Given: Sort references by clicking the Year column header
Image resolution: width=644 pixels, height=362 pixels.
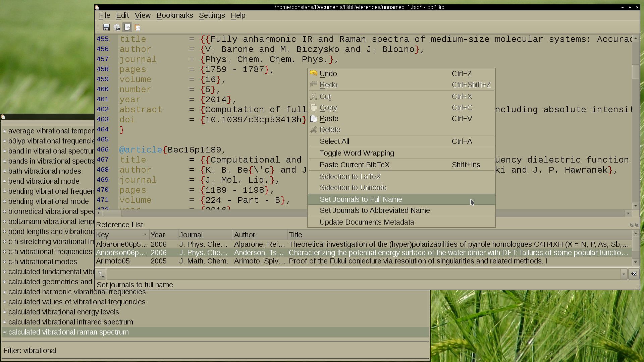Looking at the screenshot, I should (x=158, y=235).
